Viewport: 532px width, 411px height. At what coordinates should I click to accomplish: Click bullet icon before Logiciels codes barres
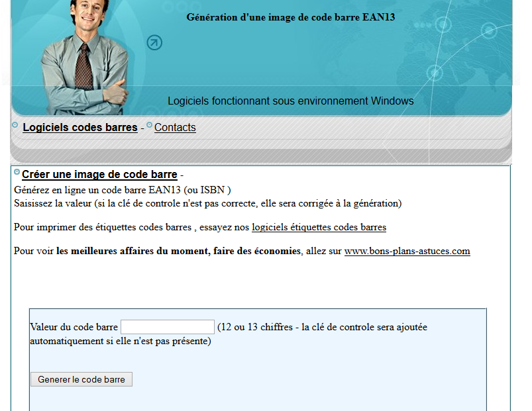pos(15,124)
